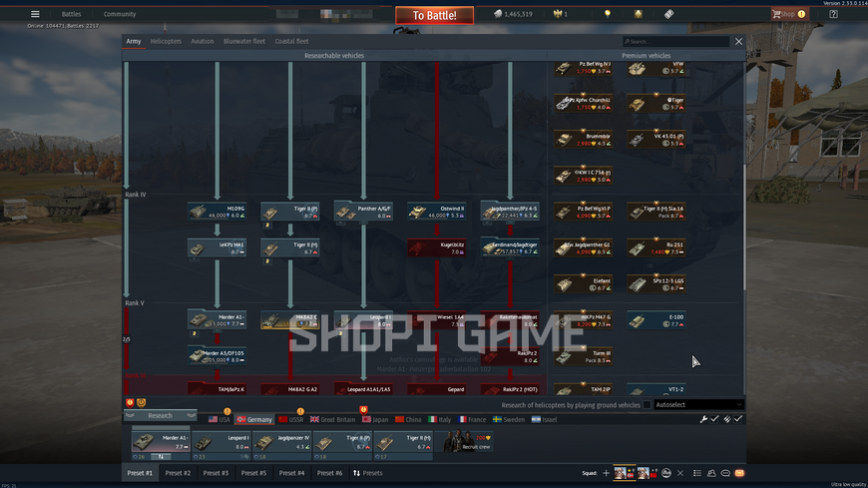Screen dimensions: 868x488
Task: Select the Kugelblitz vehicle
Action: click(x=436, y=247)
